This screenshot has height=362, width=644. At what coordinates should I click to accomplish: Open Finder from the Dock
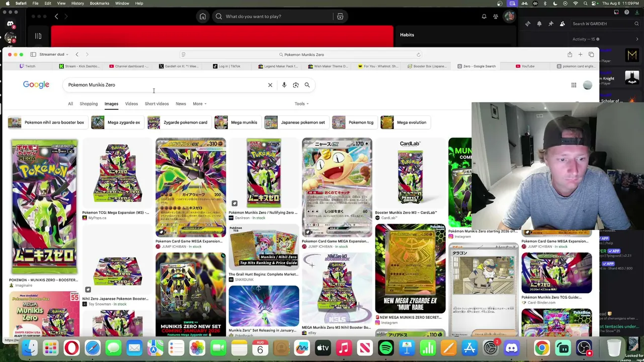(x=30, y=347)
